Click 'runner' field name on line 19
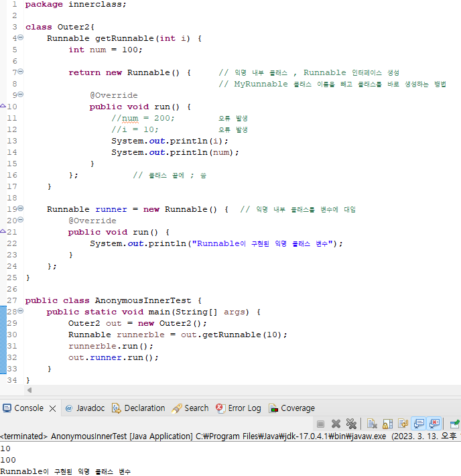Image resolution: width=461 pixels, height=476 pixels. click(x=111, y=209)
